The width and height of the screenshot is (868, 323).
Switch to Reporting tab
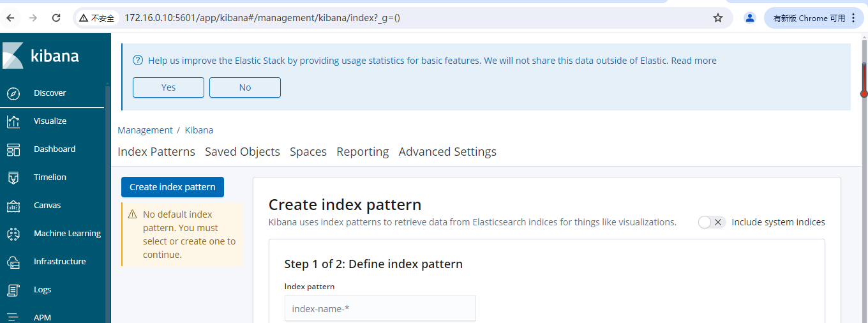(x=363, y=151)
